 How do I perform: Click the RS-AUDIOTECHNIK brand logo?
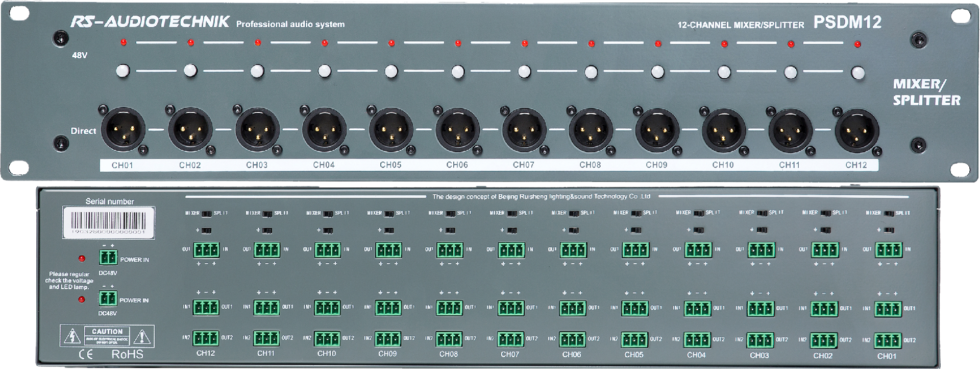(150, 22)
